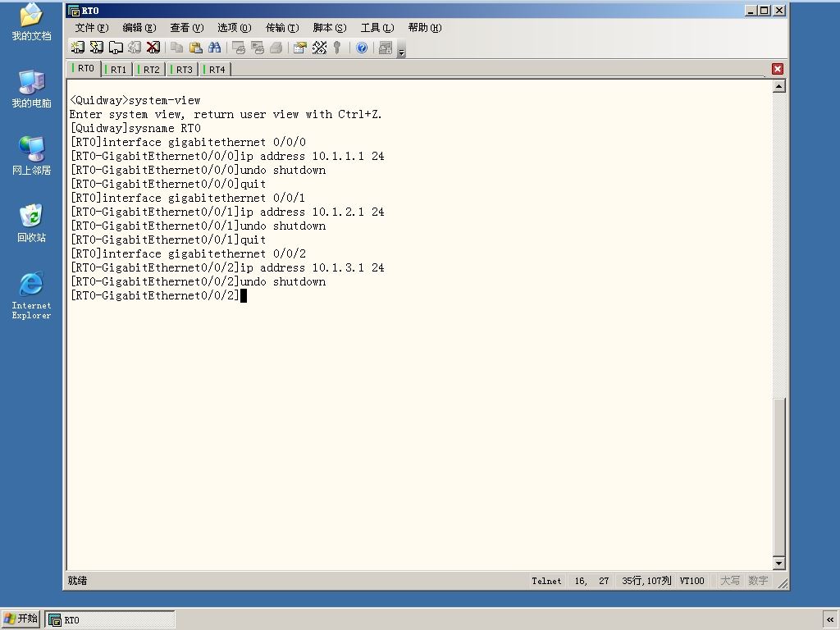Click the Copy toolbar icon
Screen dimensions: 840x630
click(177, 48)
